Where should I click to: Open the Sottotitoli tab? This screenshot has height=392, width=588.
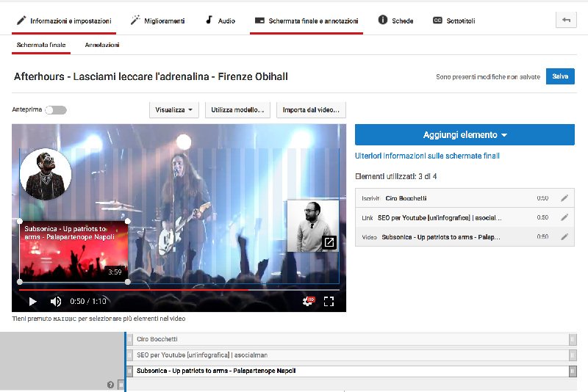pyautogui.click(x=453, y=21)
